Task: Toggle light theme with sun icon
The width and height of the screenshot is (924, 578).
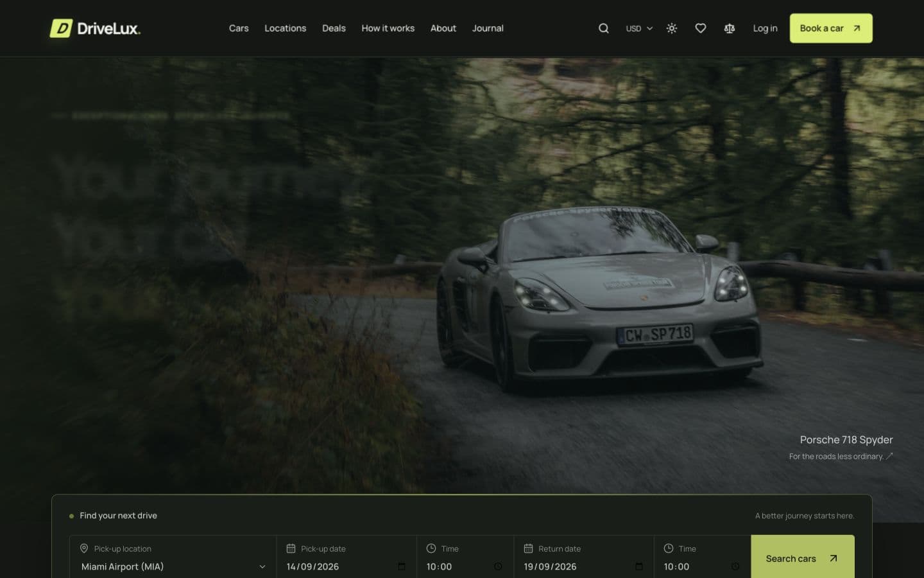Action: tap(672, 28)
